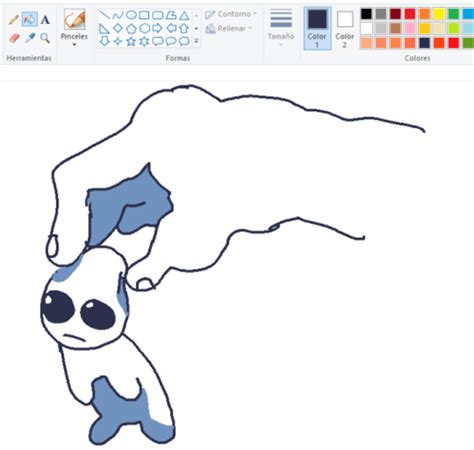Open the Pinceles brushes dropdown
This screenshot has height=450, width=474.
click(74, 28)
